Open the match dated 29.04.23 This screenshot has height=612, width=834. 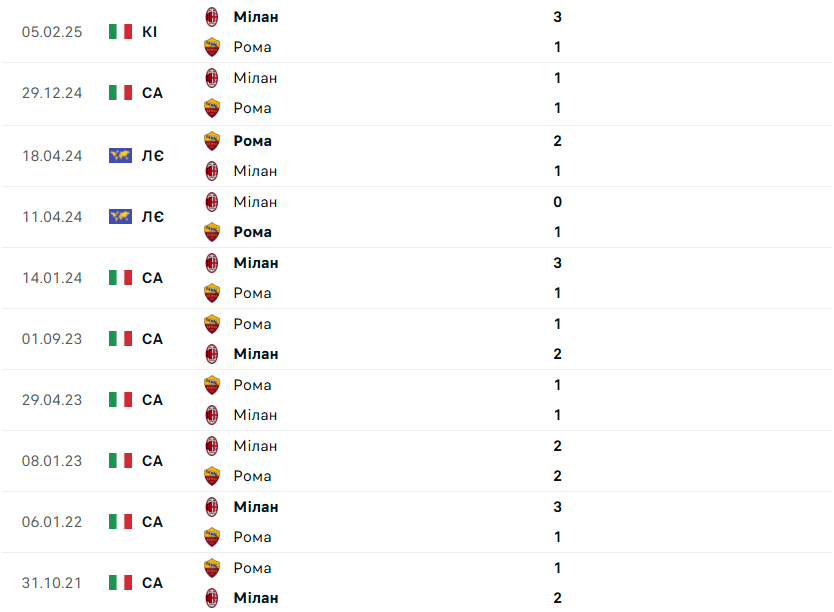(x=417, y=400)
